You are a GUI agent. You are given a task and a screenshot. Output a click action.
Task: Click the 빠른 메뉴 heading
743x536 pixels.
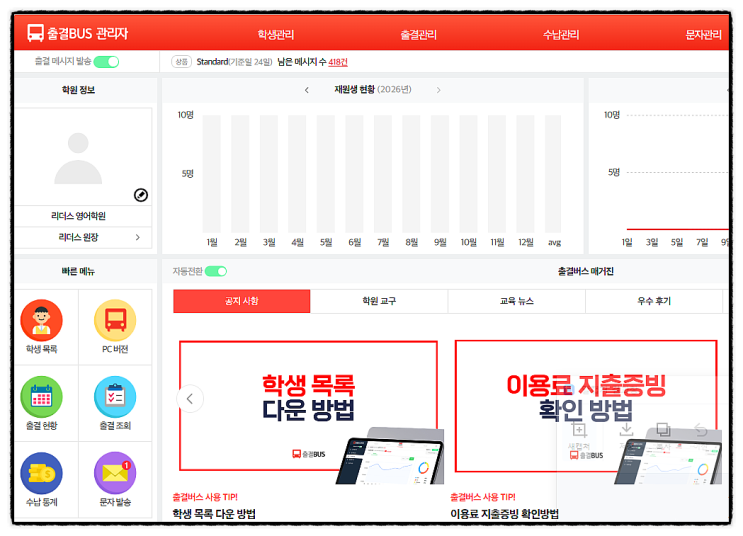[78, 271]
